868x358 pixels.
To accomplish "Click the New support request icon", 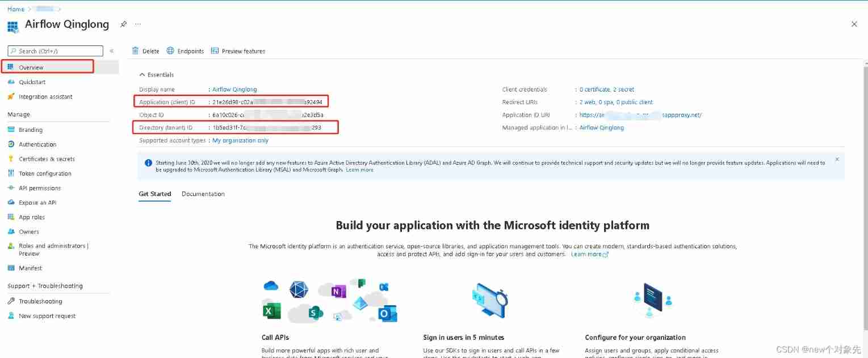I will [x=11, y=316].
